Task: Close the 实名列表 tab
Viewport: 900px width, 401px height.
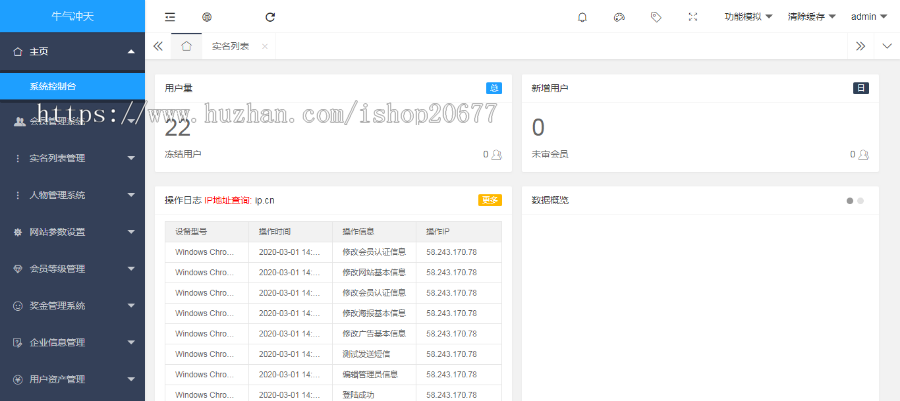Action: pyautogui.click(x=264, y=46)
